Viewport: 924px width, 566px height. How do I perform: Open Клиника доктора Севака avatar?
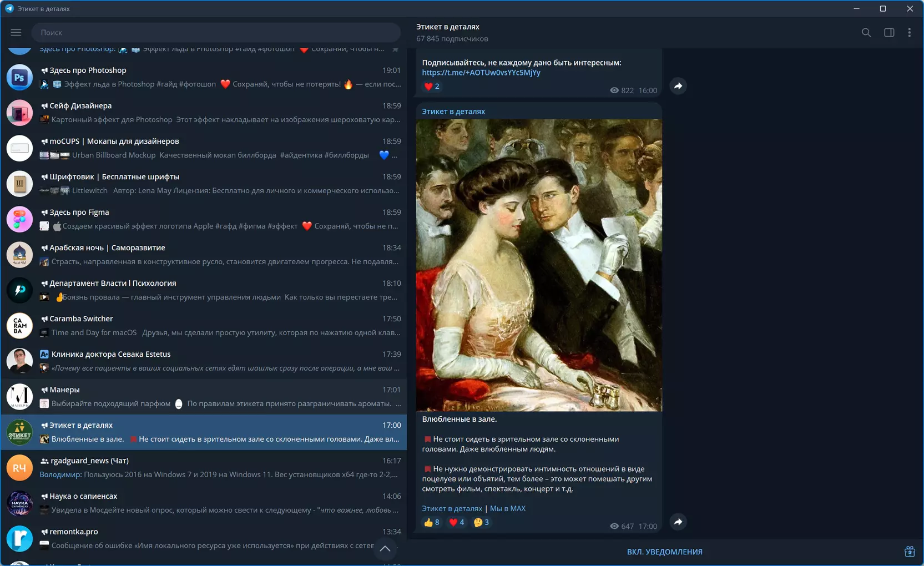pos(19,361)
